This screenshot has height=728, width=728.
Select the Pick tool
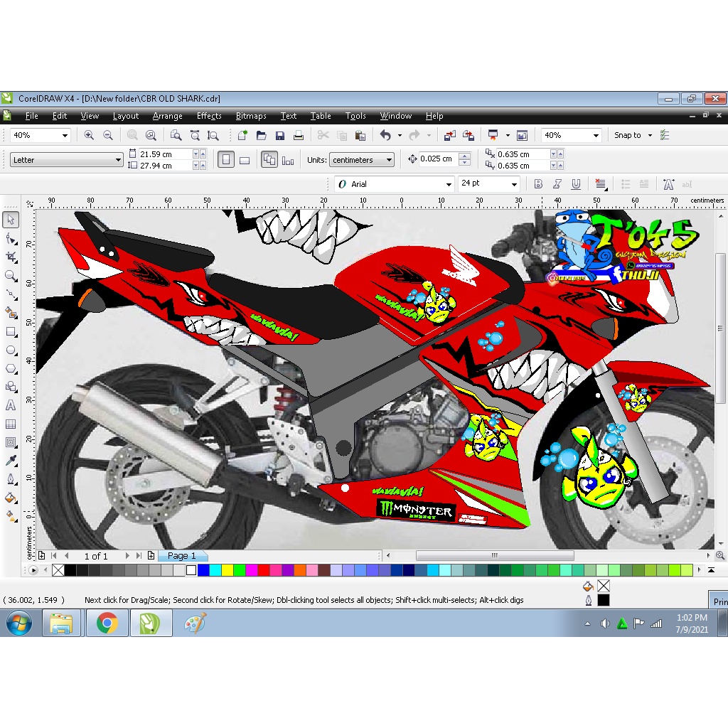coord(11,220)
